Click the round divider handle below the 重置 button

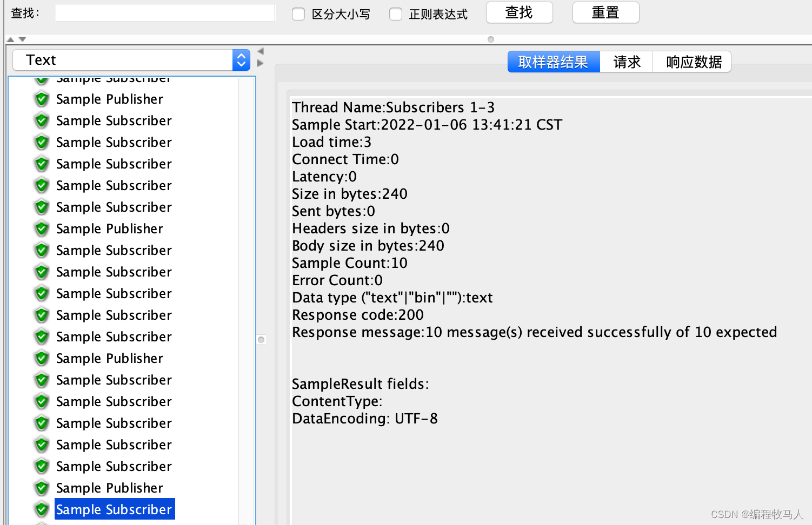click(491, 39)
